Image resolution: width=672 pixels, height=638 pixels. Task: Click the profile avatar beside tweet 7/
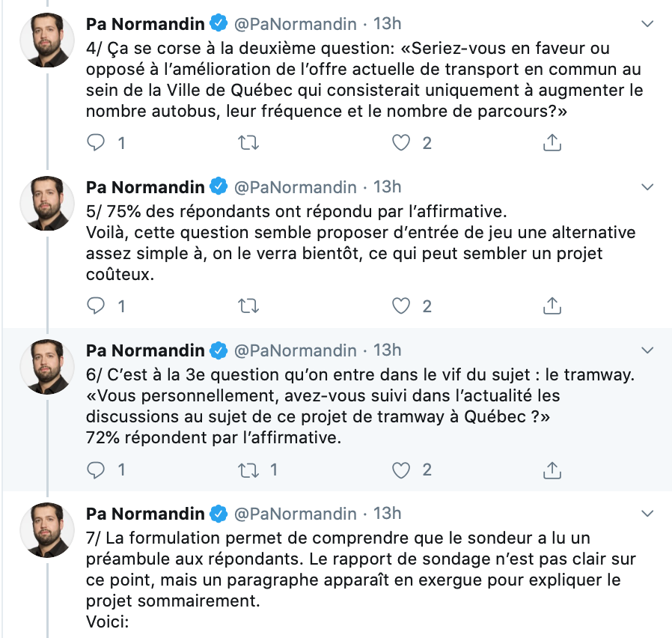point(47,530)
